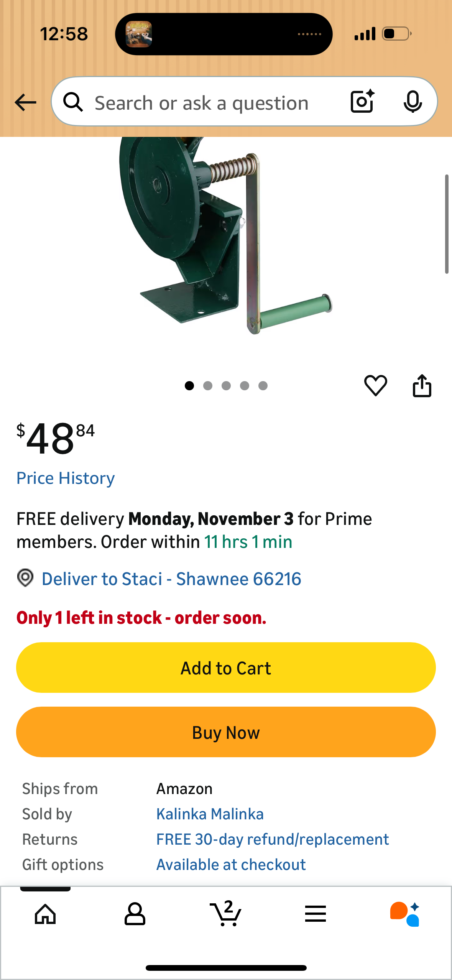The image size is (452, 980).
Task: Open the Rufus AI assistant icon
Action: 405,914
